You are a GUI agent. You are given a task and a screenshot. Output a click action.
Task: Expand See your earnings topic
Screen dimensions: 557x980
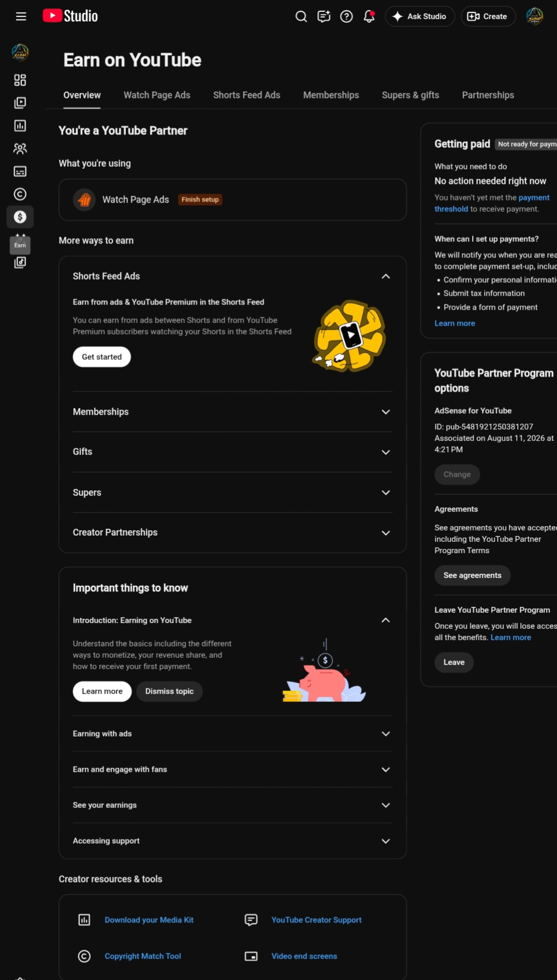pos(386,805)
